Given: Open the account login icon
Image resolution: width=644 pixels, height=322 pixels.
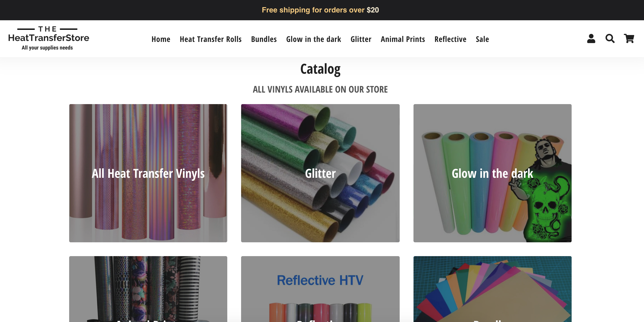Looking at the screenshot, I should (x=591, y=39).
